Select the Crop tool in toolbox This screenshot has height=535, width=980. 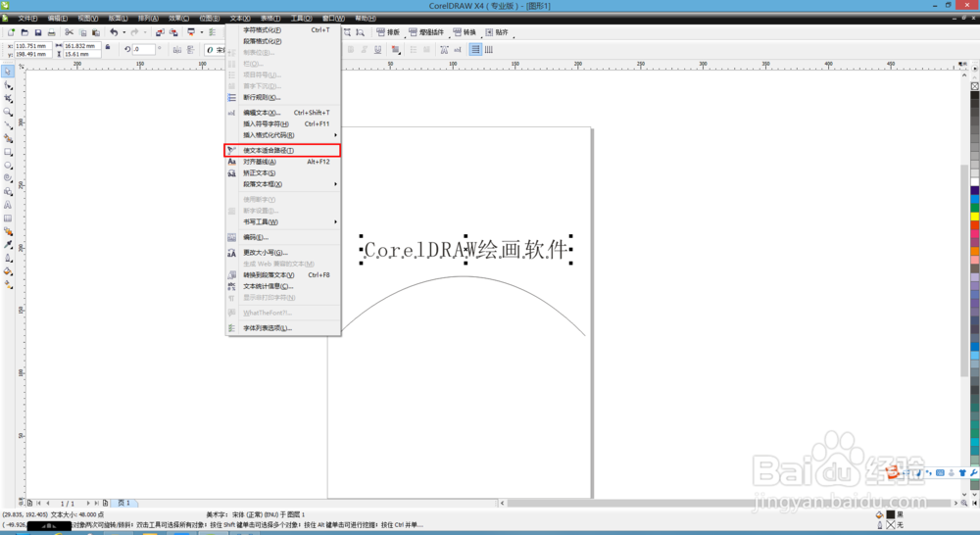click(8, 99)
